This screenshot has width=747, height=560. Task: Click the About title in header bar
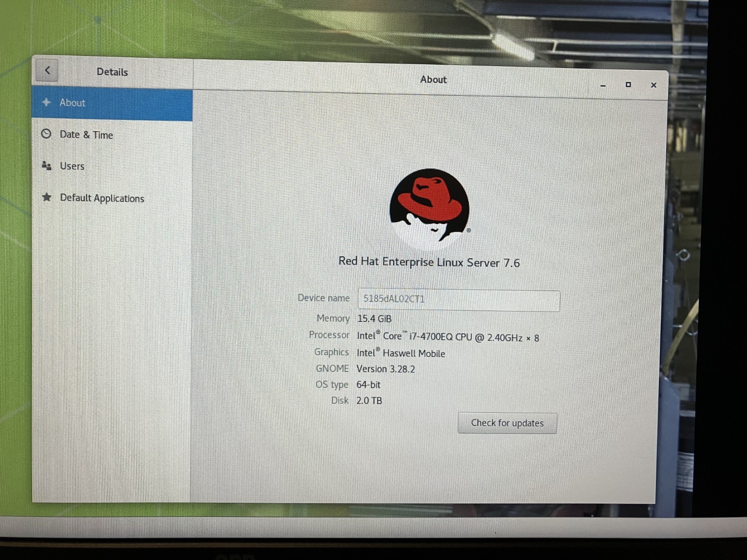pos(433,80)
